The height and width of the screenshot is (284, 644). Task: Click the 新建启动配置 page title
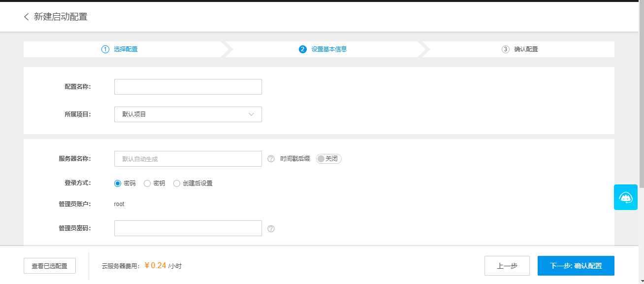tap(61, 17)
